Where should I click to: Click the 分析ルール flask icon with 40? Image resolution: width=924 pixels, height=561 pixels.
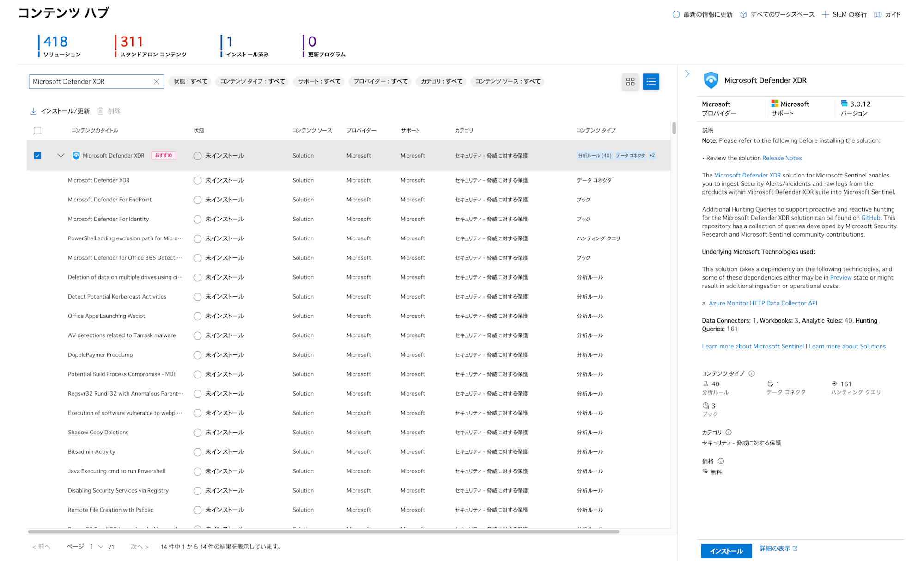[705, 384]
